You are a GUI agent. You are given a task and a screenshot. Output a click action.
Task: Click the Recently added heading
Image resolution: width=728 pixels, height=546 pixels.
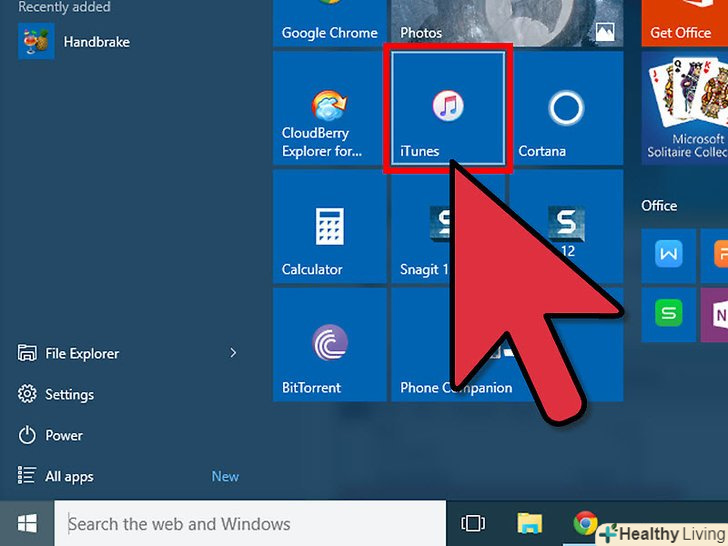pyautogui.click(x=64, y=6)
